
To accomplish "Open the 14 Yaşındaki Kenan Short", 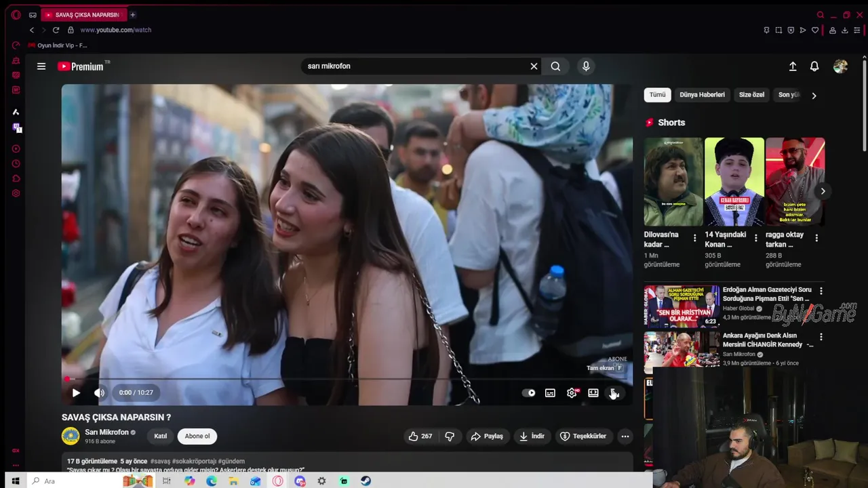I will click(x=734, y=182).
